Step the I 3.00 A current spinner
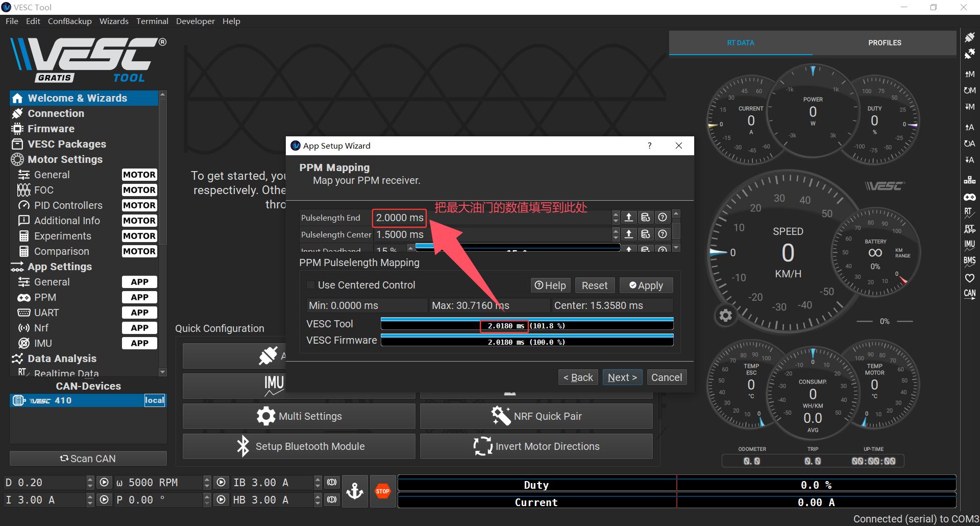The width and height of the screenshot is (980, 526). pos(90,500)
